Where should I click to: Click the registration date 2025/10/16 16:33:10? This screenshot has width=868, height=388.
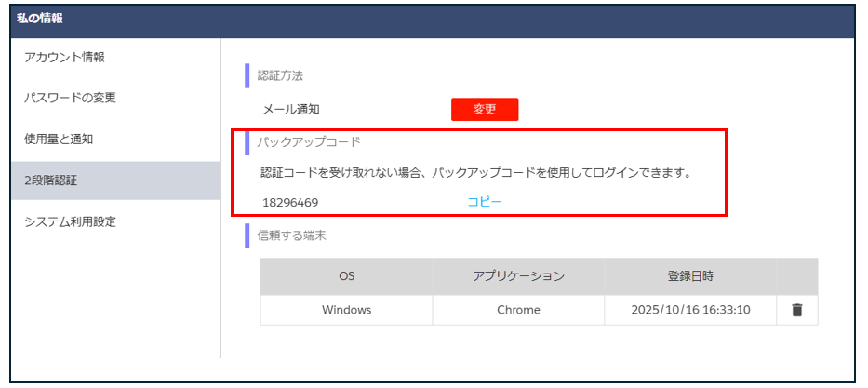689,310
